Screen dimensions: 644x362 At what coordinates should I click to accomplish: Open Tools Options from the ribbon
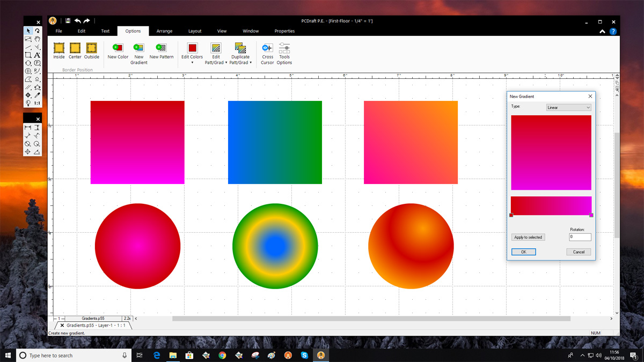pyautogui.click(x=284, y=48)
